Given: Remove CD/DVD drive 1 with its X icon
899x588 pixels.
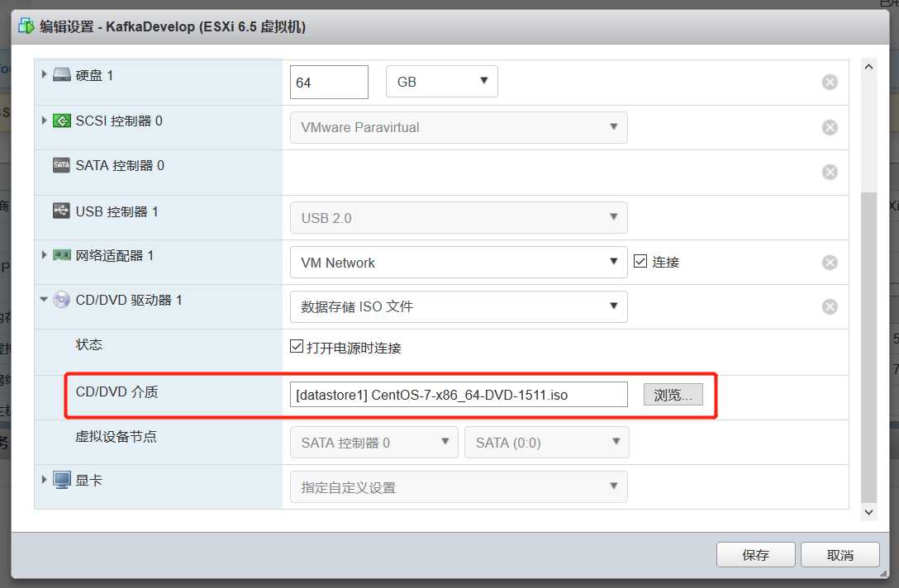Looking at the screenshot, I should (830, 306).
